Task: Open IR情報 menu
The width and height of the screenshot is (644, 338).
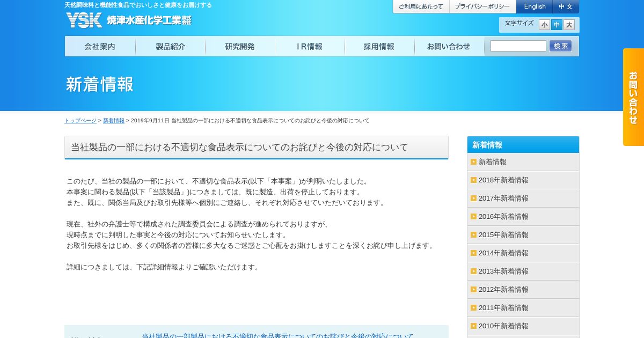Action: 310,46
